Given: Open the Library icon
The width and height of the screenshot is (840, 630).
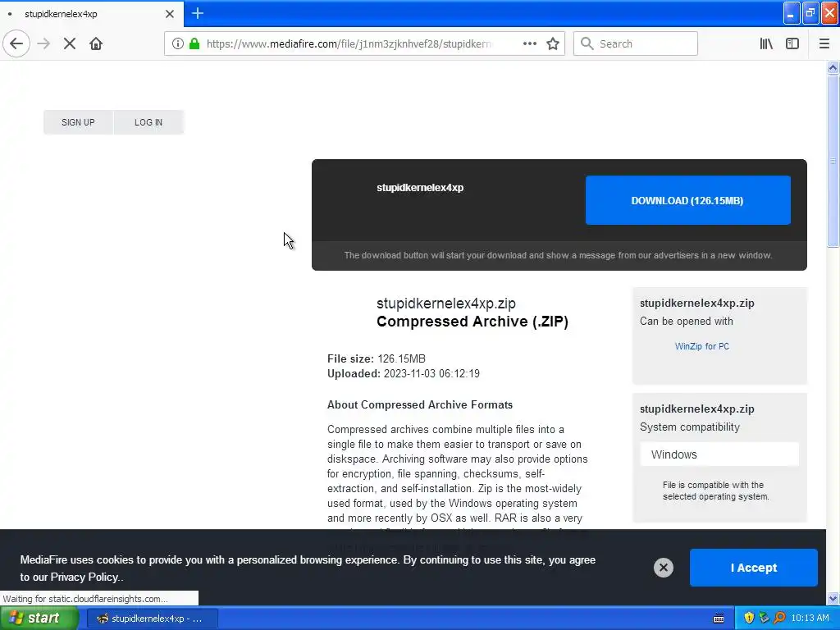Looking at the screenshot, I should coord(766,44).
